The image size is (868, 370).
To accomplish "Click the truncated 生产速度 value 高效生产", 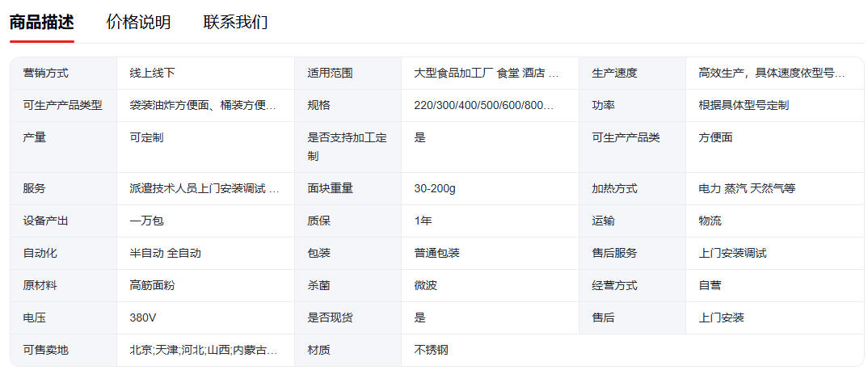I will [x=771, y=73].
